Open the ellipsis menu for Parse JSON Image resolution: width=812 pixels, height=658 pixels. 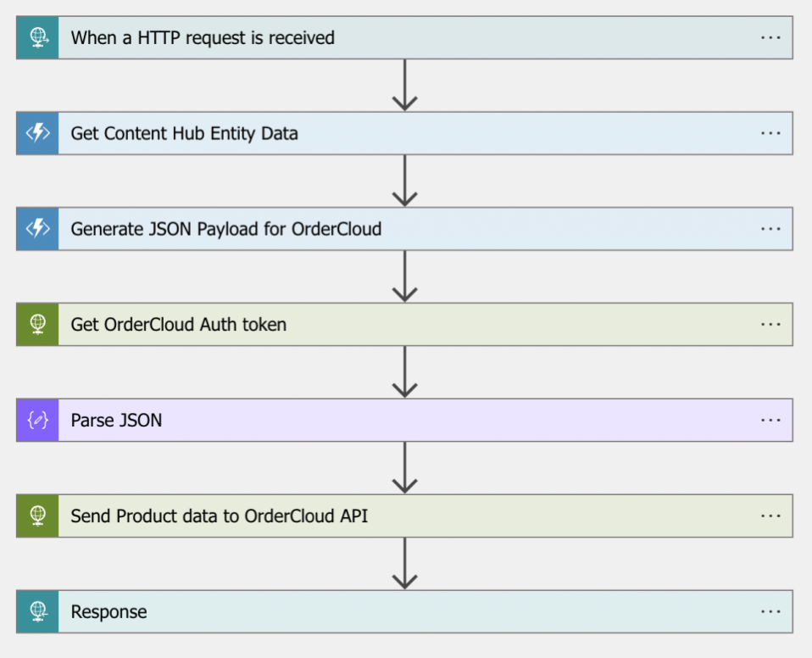(x=770, y=421)
